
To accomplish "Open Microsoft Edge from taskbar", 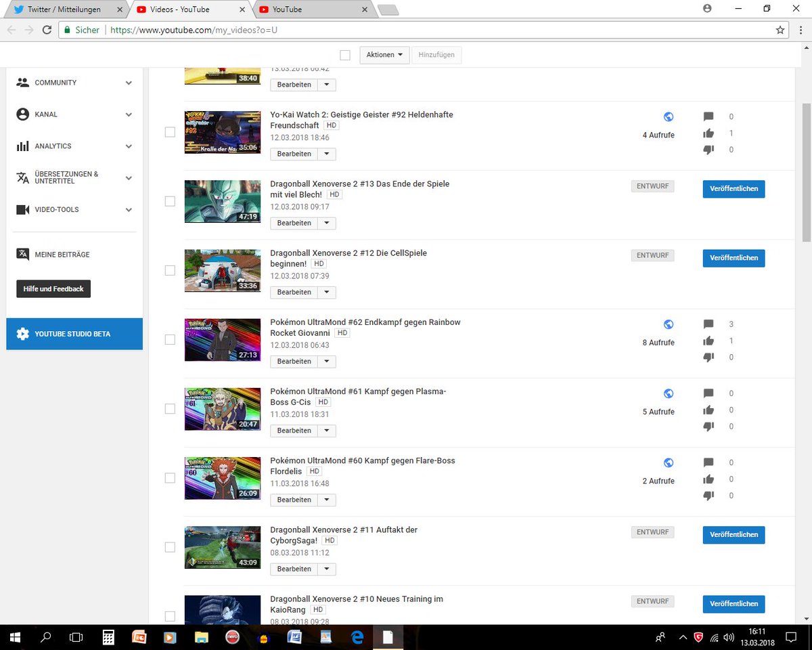I will point(357,637).
